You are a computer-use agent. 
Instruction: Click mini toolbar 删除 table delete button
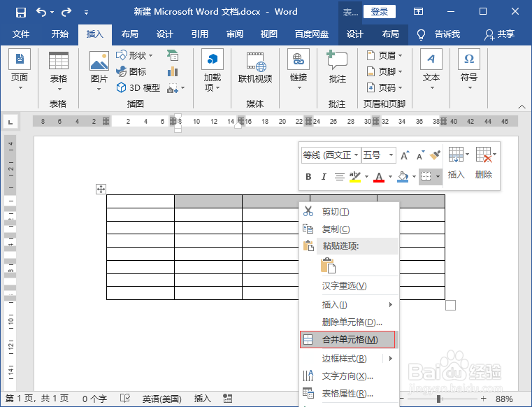pos(484,163)
